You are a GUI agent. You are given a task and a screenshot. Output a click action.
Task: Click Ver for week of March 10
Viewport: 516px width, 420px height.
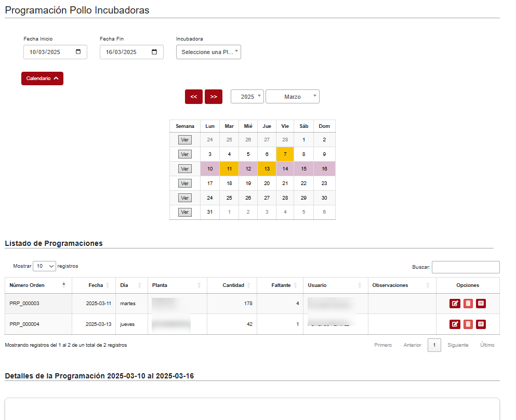tap(184, 169)
